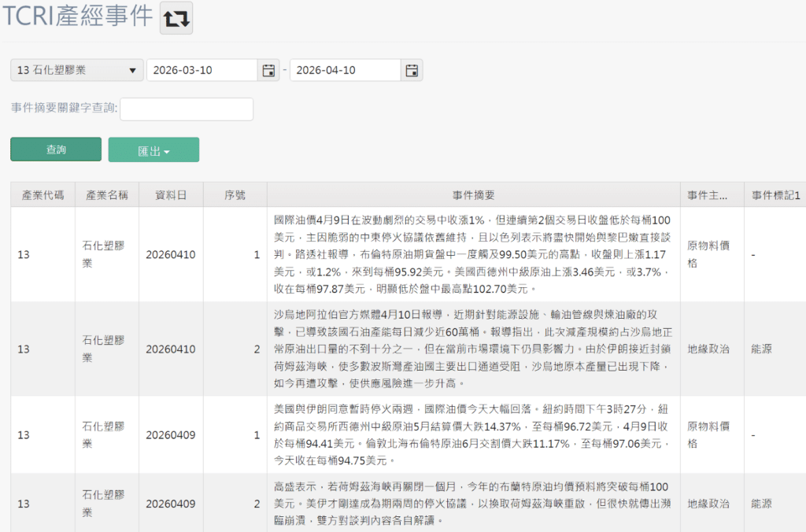The width and height of the screenshot is (806, 532).
Task: Sort by the 產業名稱 column header
Action: [x=107, y=195]
